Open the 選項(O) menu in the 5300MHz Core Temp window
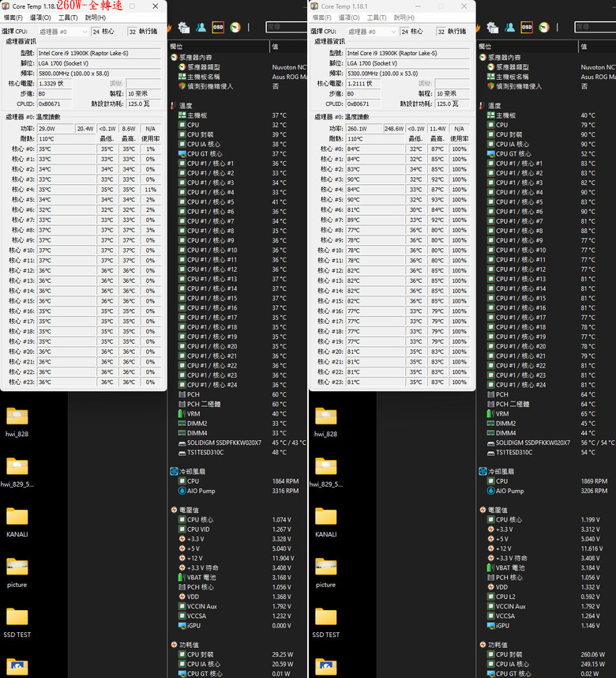Viewport: 616px width, 678px height. (349, 17)
